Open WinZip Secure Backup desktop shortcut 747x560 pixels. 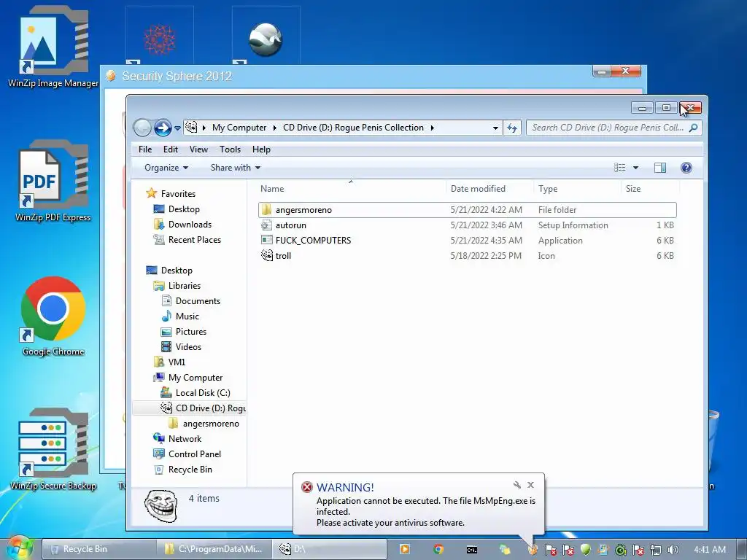click(53, 449)
